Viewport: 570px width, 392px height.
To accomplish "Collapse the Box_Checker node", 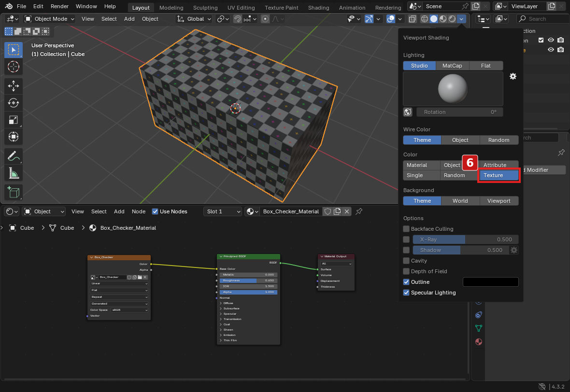I will tap(92, 257).
